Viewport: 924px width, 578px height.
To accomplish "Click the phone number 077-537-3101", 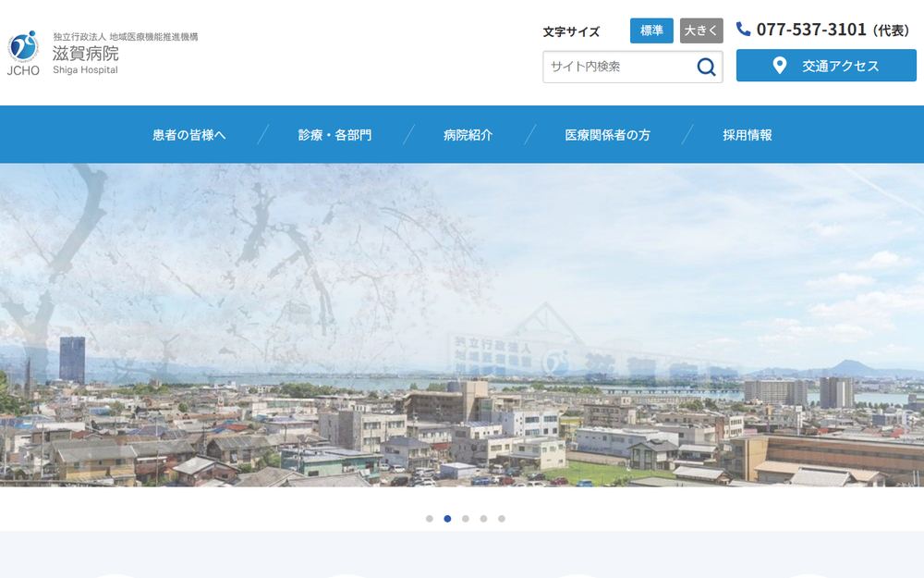I will click(811, 30).
